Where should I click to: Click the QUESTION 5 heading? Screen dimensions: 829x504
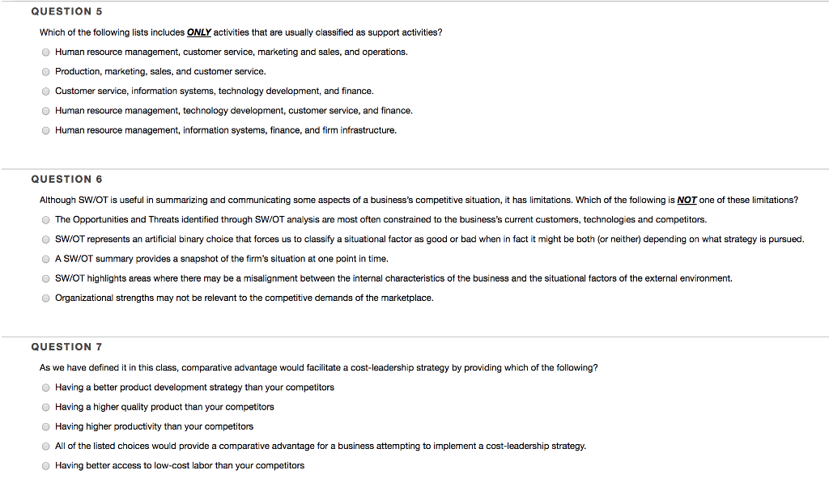coord(66,11)
